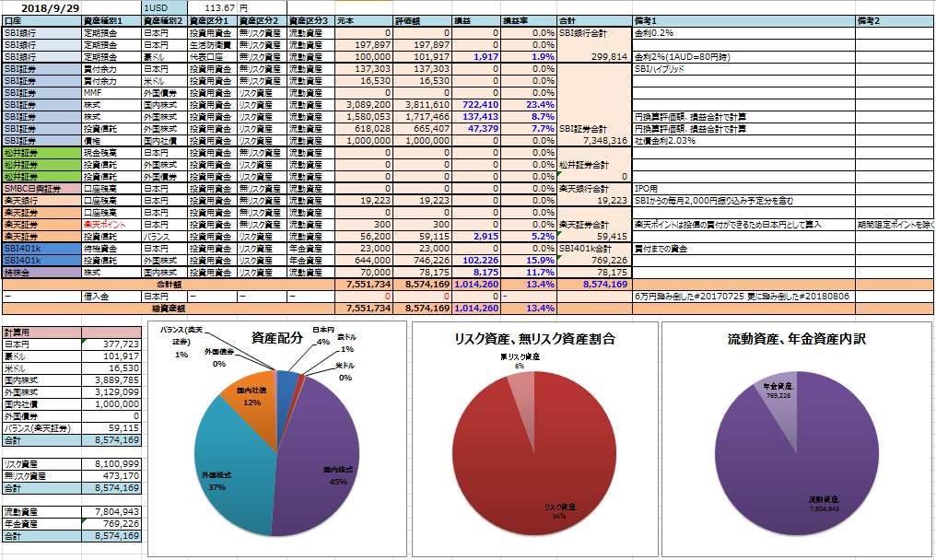Screen dimensions: 936x560
Task: Select the 日本円 amount 377,723
Action: click(111, 344)
